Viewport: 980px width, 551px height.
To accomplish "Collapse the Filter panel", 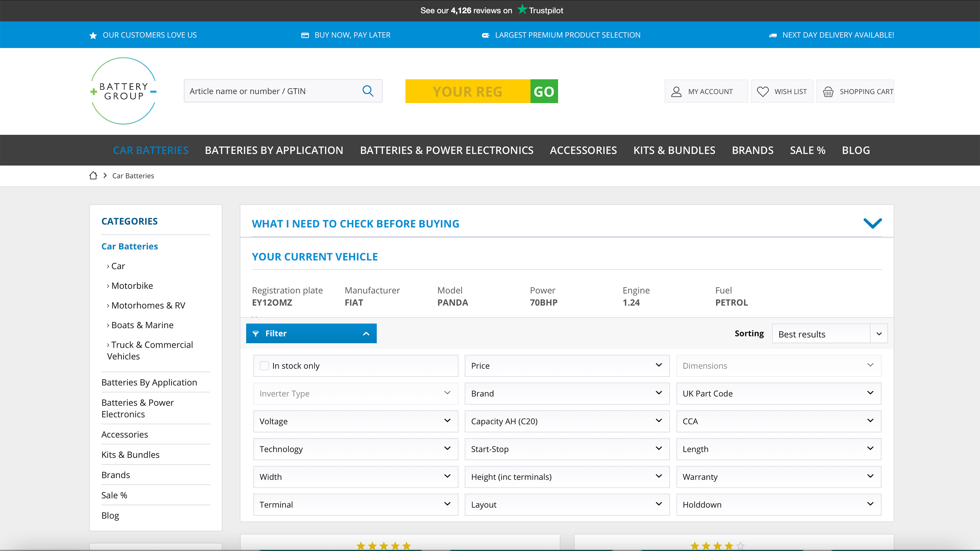I will click(x=311, y=333).
